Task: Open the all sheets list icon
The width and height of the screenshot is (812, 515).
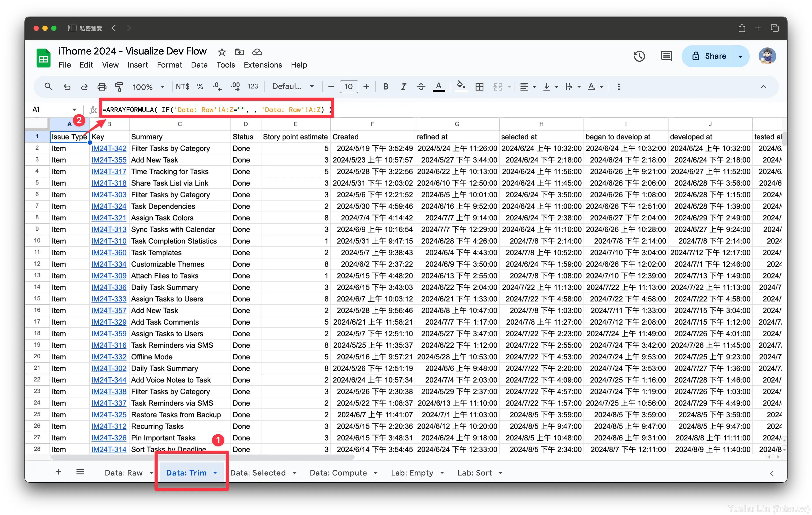Action: 80,472
